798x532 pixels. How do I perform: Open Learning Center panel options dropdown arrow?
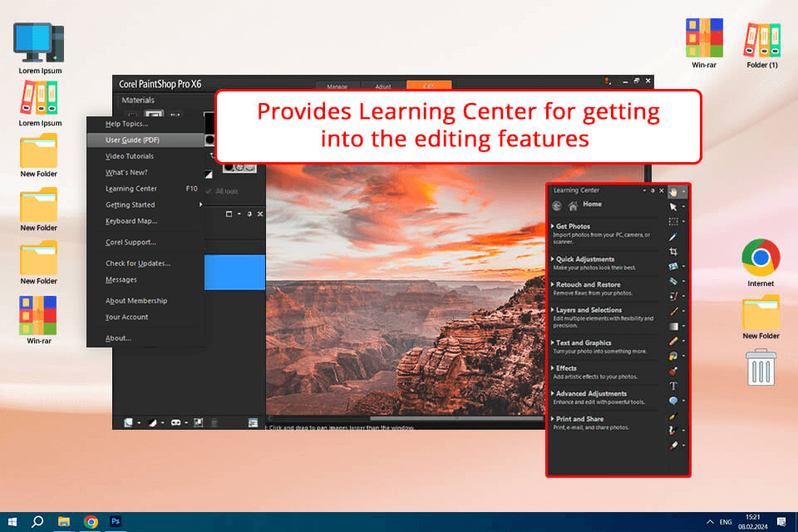point(643,190)
